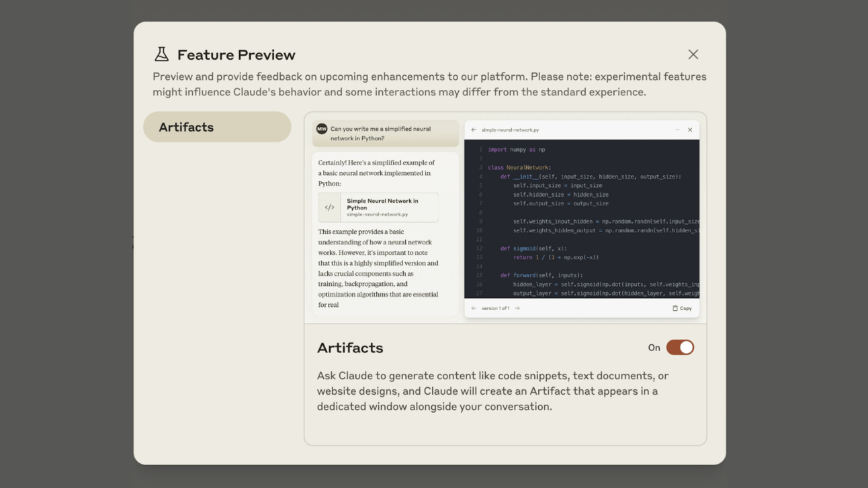Open the three-dot menu in the code panel header
Screen dimensions: 868x488
pos(677,130)
